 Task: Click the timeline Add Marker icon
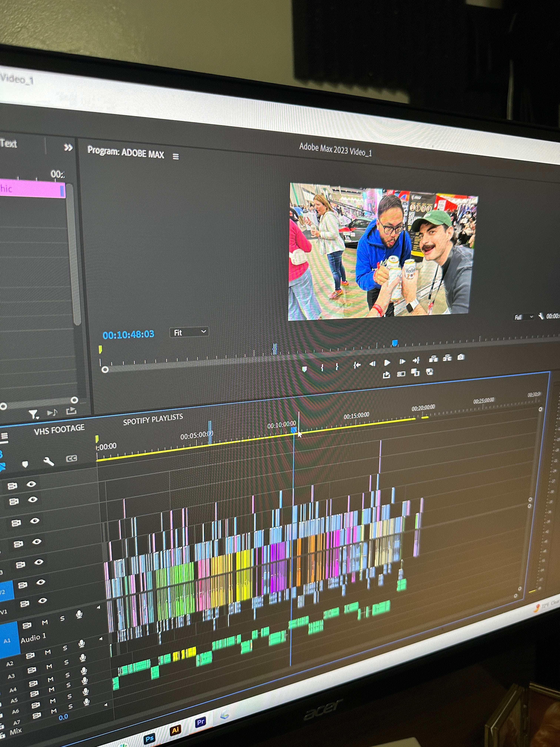pyautogui.click(x=25, y=464)
